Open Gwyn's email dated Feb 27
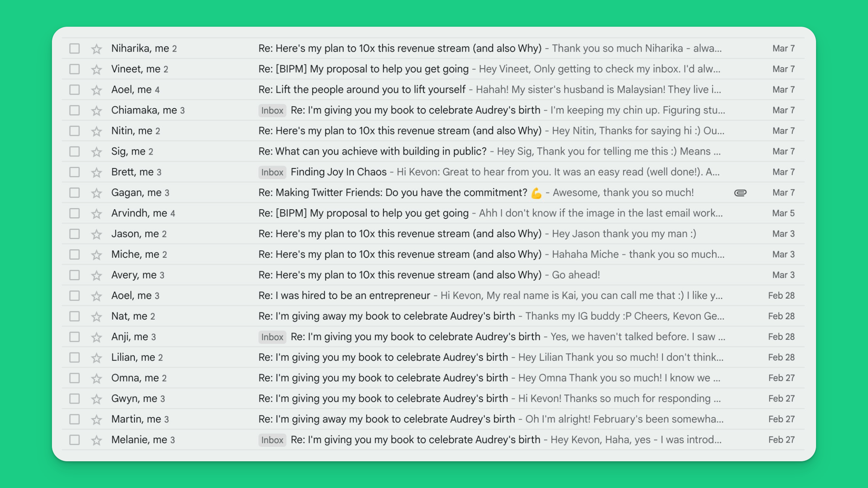Screen dimensions: 868x488 pyautogui.click(x=383, y=399)
